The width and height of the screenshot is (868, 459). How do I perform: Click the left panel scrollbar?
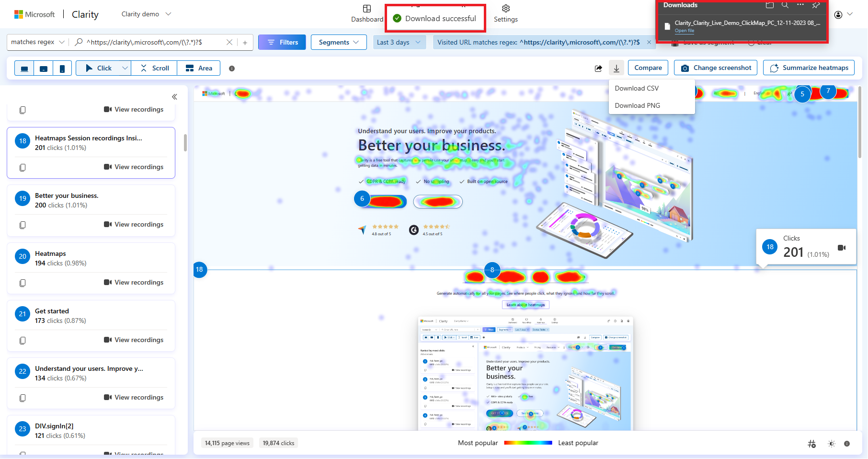tap(185, 142)
